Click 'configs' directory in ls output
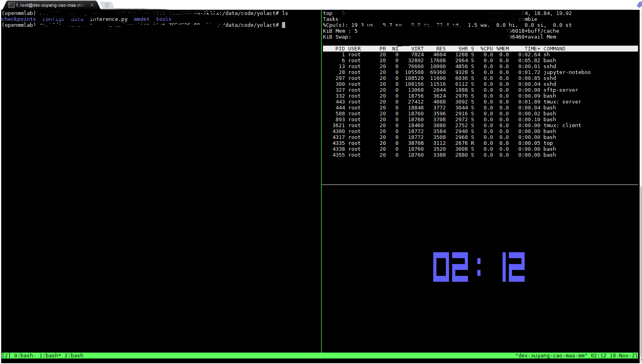This screenshot has width=642, height=364. 54,19
